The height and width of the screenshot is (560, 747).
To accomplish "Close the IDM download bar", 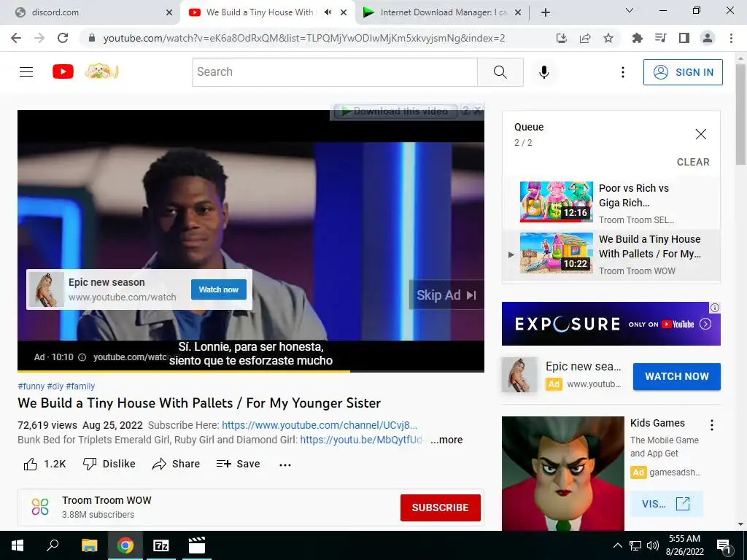I will click(477, 111).
